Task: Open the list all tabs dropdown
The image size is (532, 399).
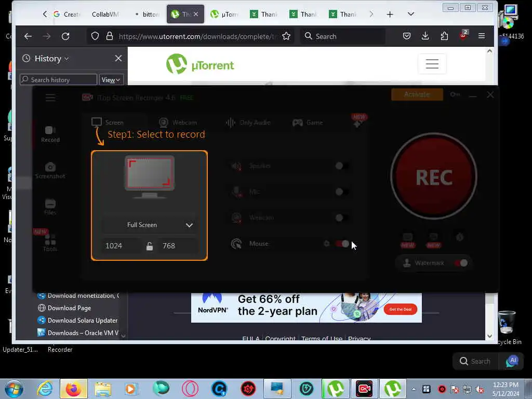Action: pos(410,14)
